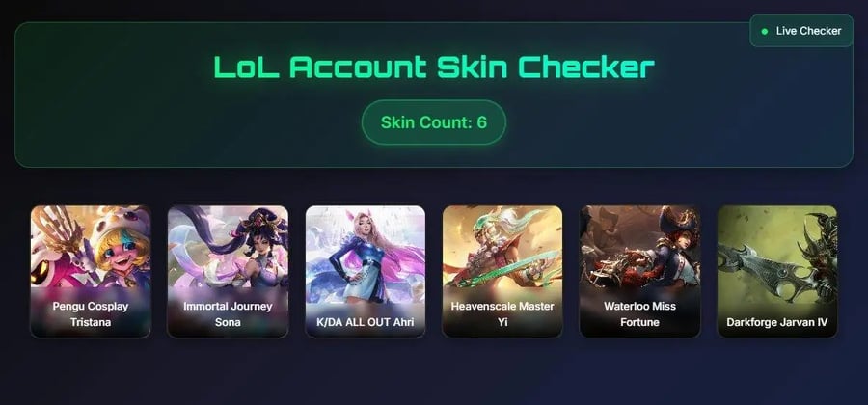Image resolution: width=868 pixels, height=405 pixels.
Task: Click the Darkforge Jarvan IV caption text
Action: [777, 322]
